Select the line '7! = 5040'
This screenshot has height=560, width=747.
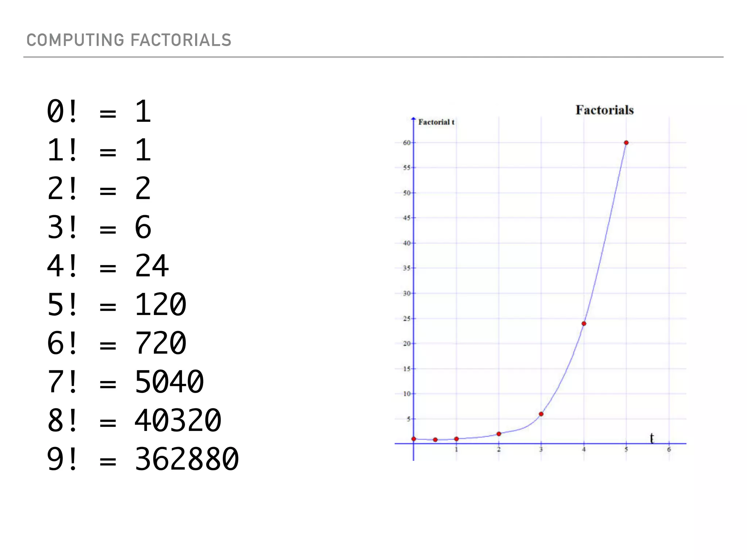125,382
